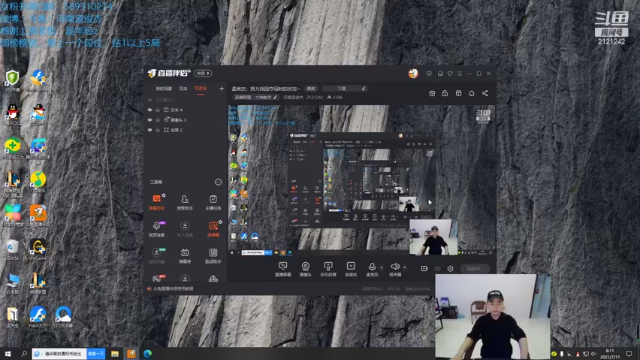Toggle visibility eye for 摄像头 3 source

(x=150, y=120)
